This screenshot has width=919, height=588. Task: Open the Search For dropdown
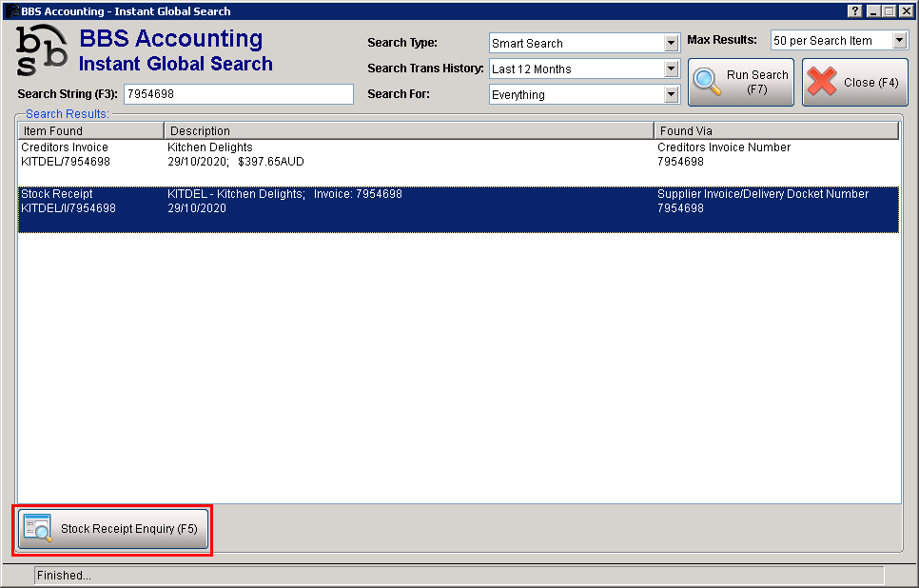671,94
